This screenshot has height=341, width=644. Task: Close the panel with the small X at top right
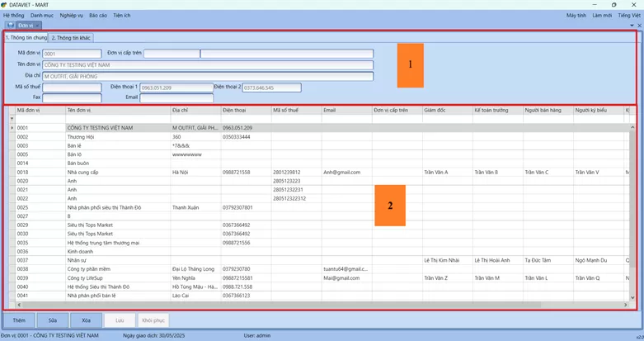coord(638,25)
